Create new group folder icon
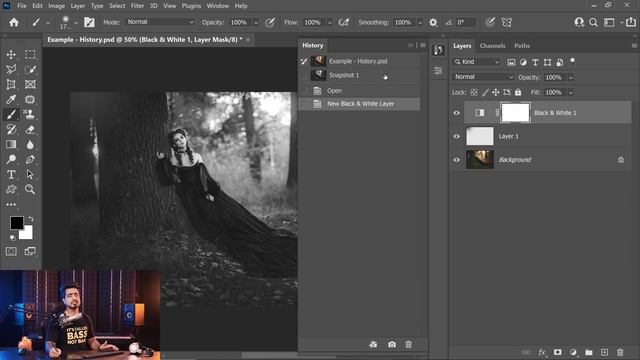640x360 pixels. pyautogui.click(x=589, y=352)
